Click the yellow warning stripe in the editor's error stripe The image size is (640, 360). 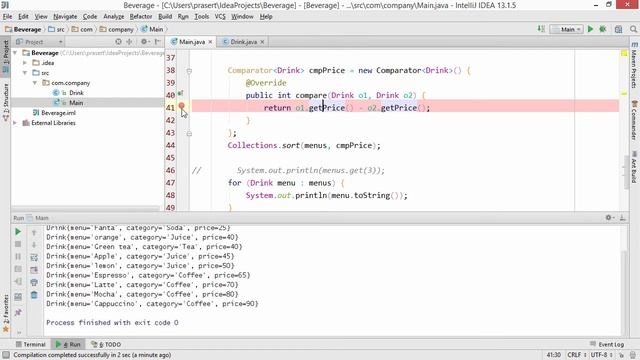point(624,93)
